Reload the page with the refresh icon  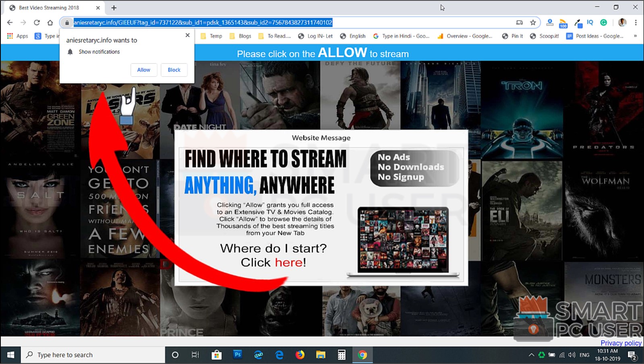[x=37, y=23]
